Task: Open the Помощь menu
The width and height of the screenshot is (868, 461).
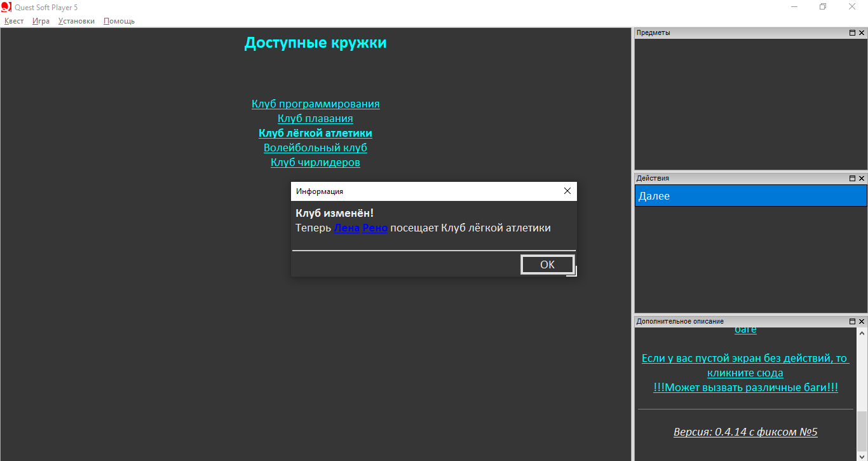Action: [119, 21]
